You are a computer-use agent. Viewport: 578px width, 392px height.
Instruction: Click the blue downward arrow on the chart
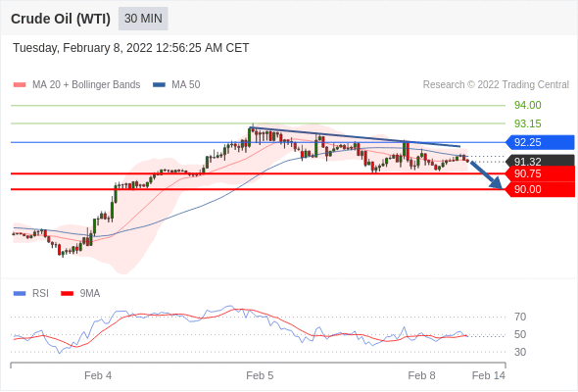[x=487, y=175]
